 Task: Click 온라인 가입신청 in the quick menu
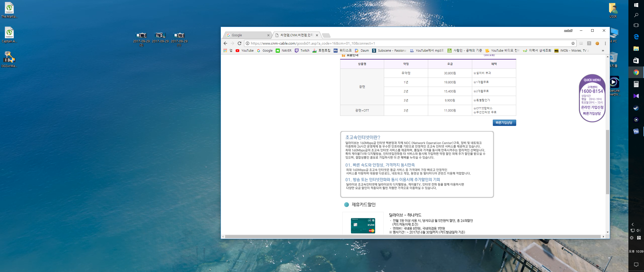[x=592, y=107]
